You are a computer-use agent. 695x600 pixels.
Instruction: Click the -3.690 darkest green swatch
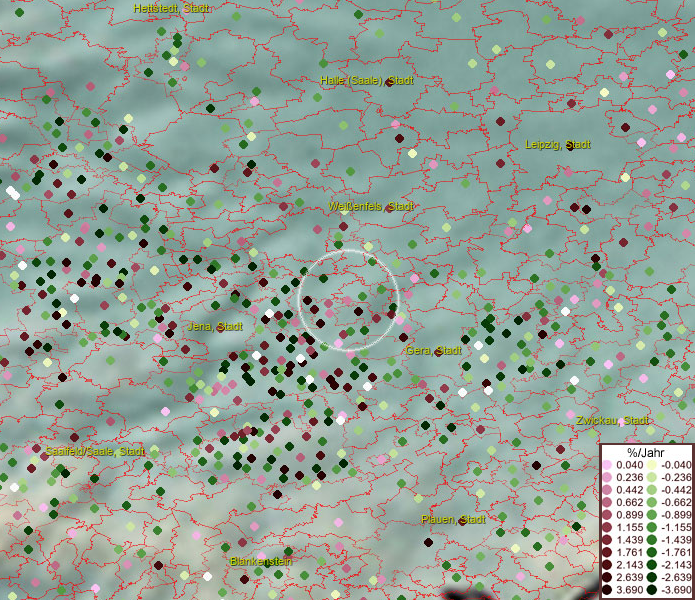point(652,590)
